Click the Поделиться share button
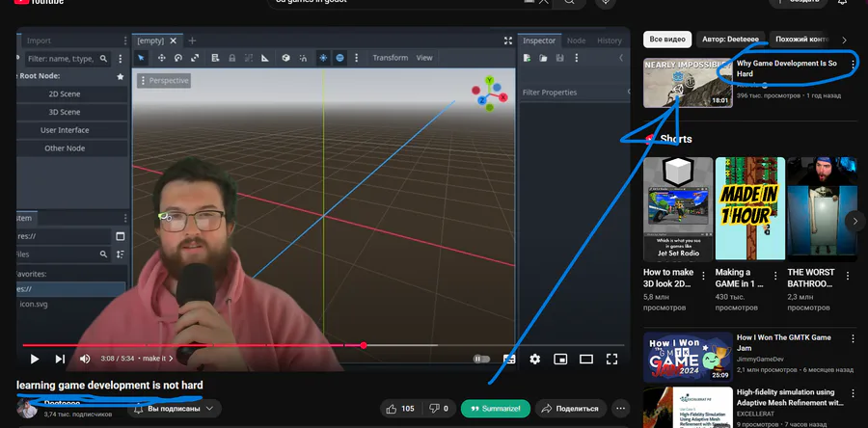The image size is (868, 428). pyautogui.click(x=570, y=409)
